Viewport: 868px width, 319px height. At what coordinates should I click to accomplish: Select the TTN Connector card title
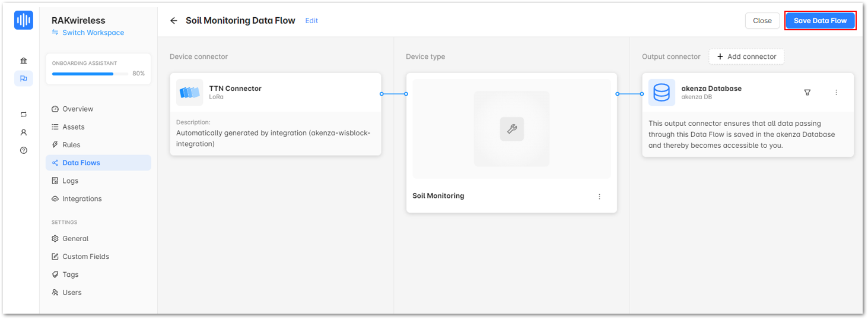(235, 89)
